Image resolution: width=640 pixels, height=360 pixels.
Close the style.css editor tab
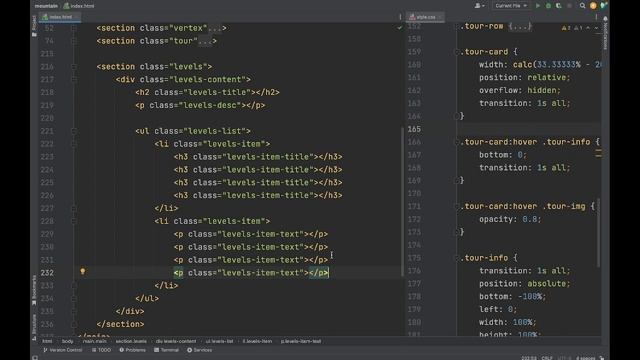(x=440, y=17)
